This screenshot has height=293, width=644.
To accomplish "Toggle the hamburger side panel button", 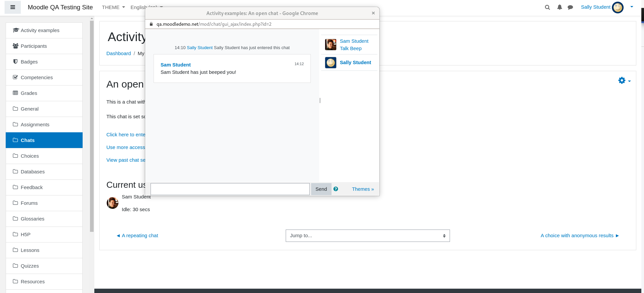I will click(x=13, y=7).
